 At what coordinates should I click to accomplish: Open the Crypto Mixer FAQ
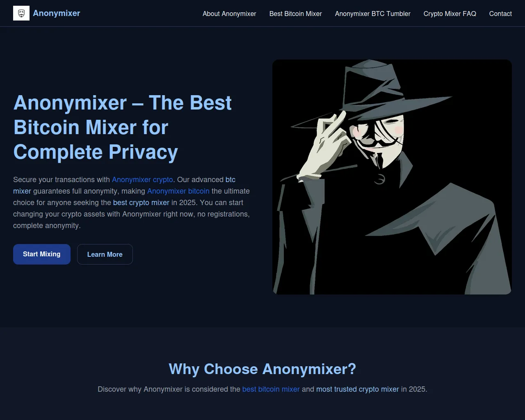coord(450,14)
